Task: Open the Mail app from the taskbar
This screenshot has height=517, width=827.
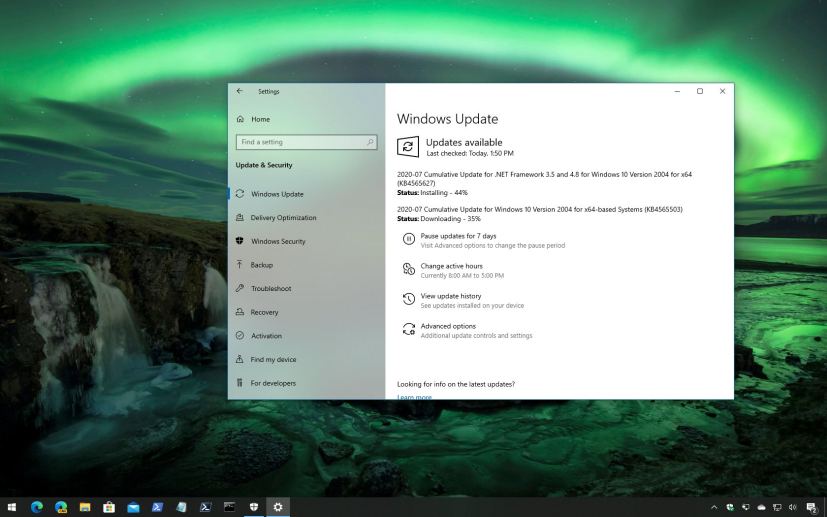Action: (x=133, y=507)
